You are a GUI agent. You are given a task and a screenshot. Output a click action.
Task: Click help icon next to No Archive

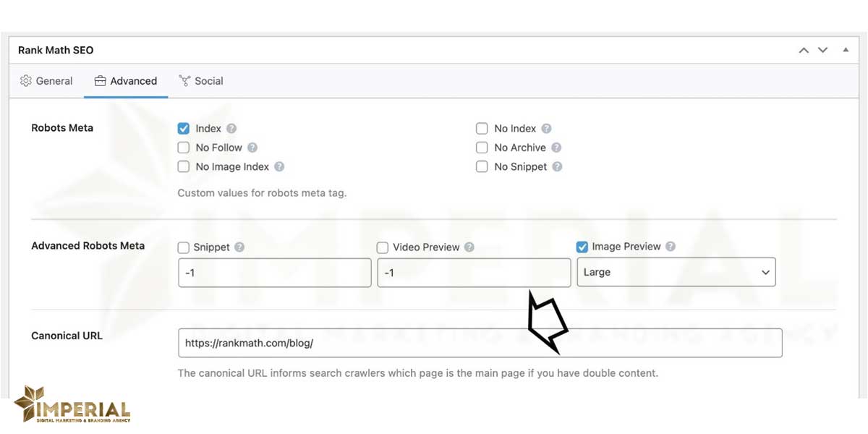click(x=556, y=148)
